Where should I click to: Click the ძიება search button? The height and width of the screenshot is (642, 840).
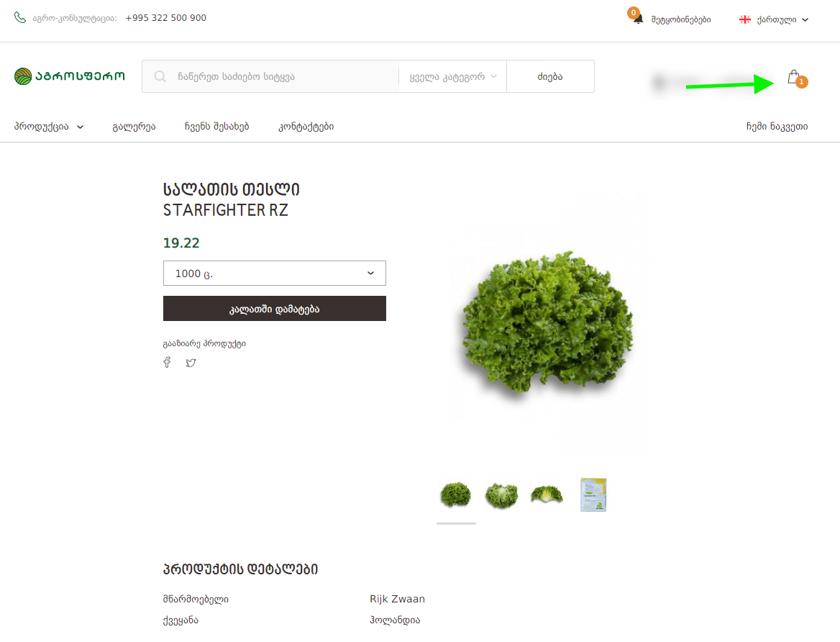pos(550,77)
